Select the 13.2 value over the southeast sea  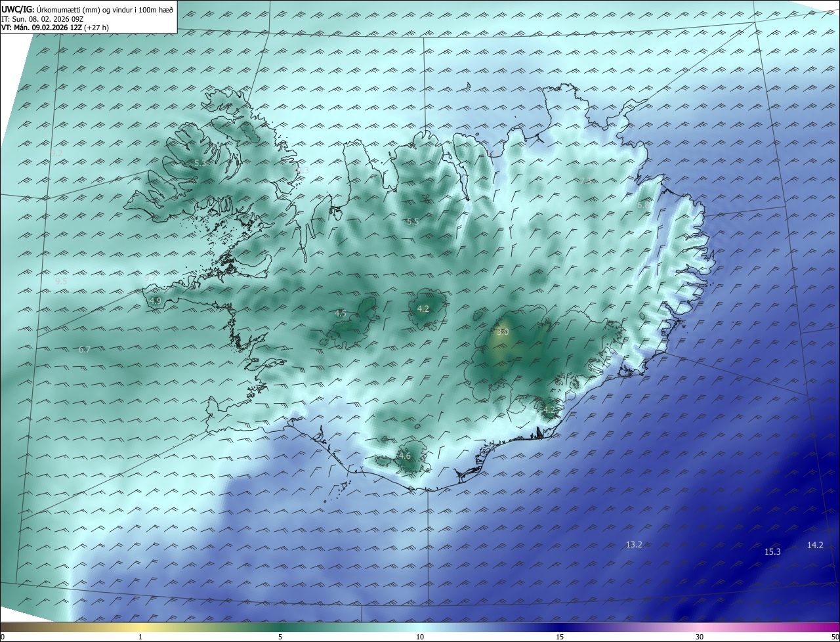pos(634,545)
